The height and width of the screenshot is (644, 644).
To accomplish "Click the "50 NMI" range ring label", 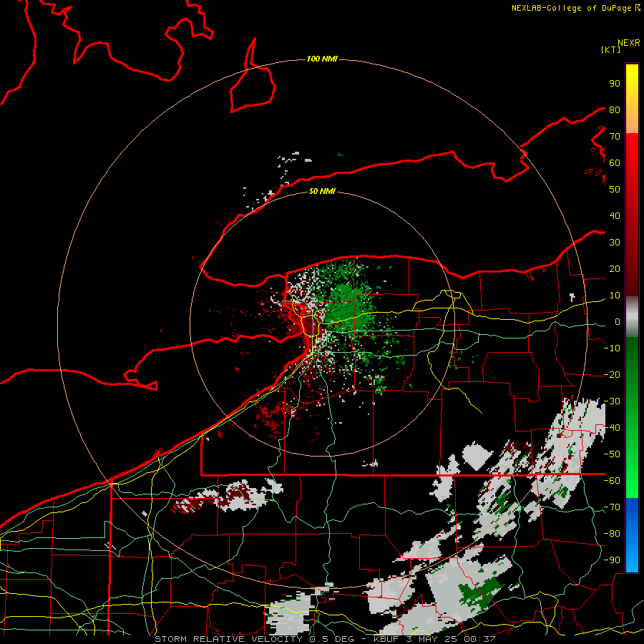I will pos(322,191).
